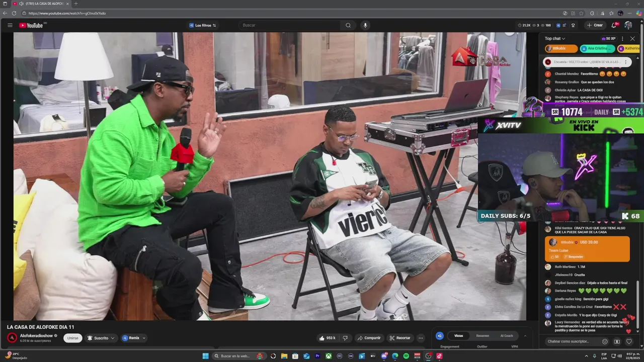644x362 pixels.
Task: Open File Explorer from taskbar
Action: [284, 356]
